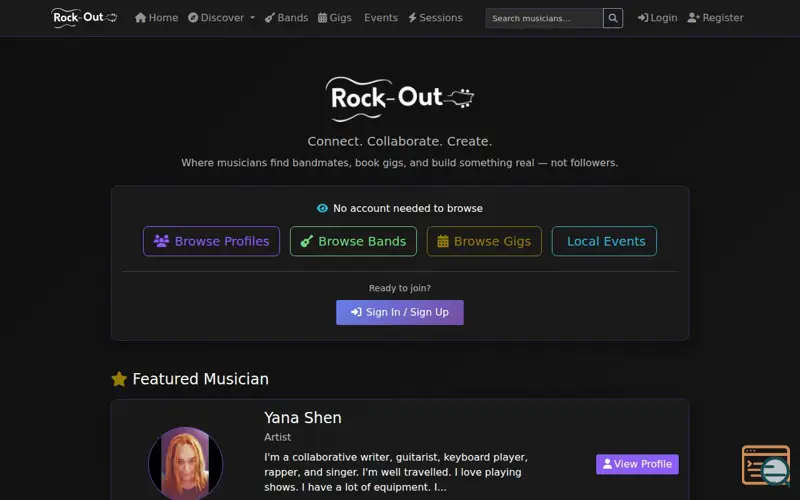Click the arrow icon on Sign In / Sign Up
The image size is (800, 500).
(356, 312)
